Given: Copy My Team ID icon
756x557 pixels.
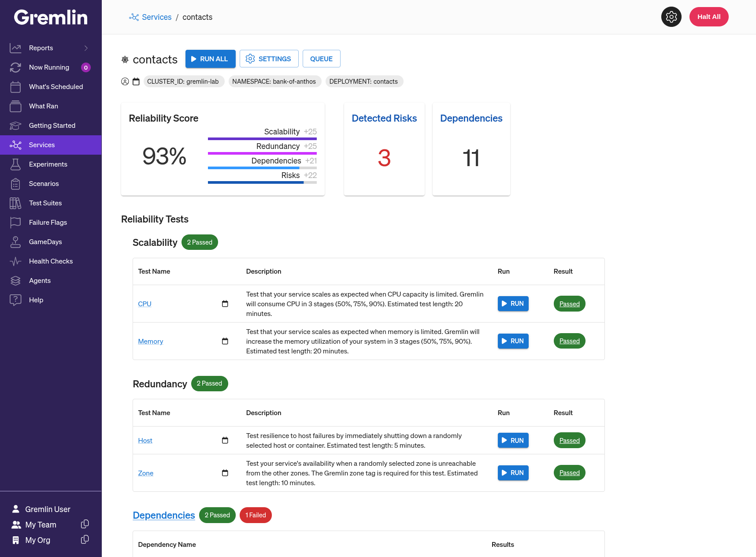Looking at the screenshot, I should point(85,524).
